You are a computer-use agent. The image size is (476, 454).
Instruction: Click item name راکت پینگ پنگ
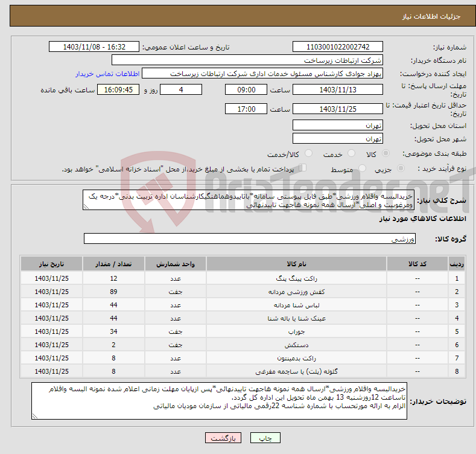[296, 278]
